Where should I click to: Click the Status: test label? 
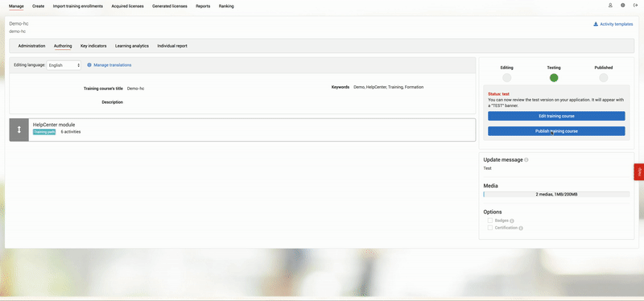[x=498, y=94]
